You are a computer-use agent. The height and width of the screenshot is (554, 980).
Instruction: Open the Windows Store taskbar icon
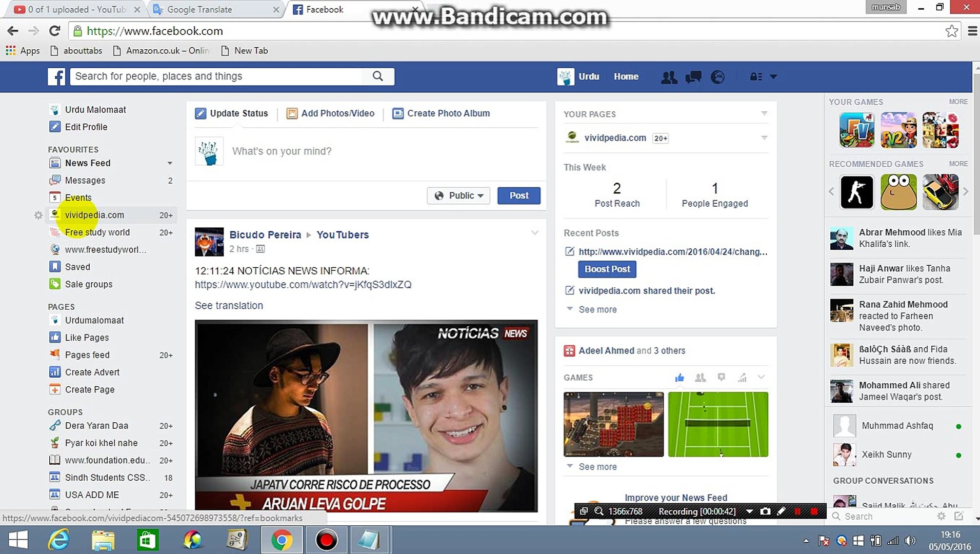point(147,540)
